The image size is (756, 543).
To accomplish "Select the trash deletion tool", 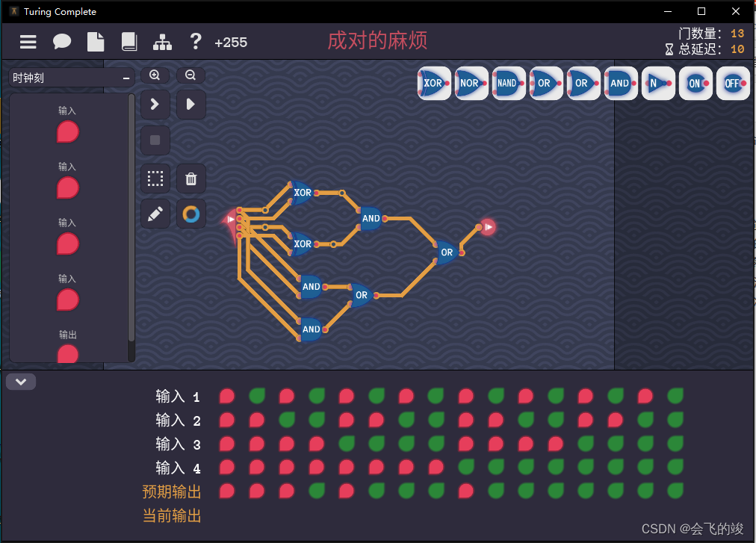I will (x=190, y=179).
